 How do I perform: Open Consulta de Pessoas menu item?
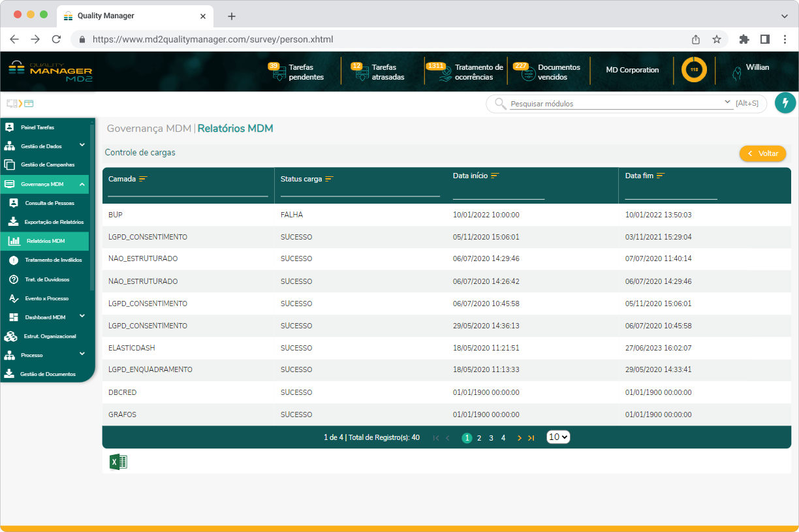click(x=49, y=203)
